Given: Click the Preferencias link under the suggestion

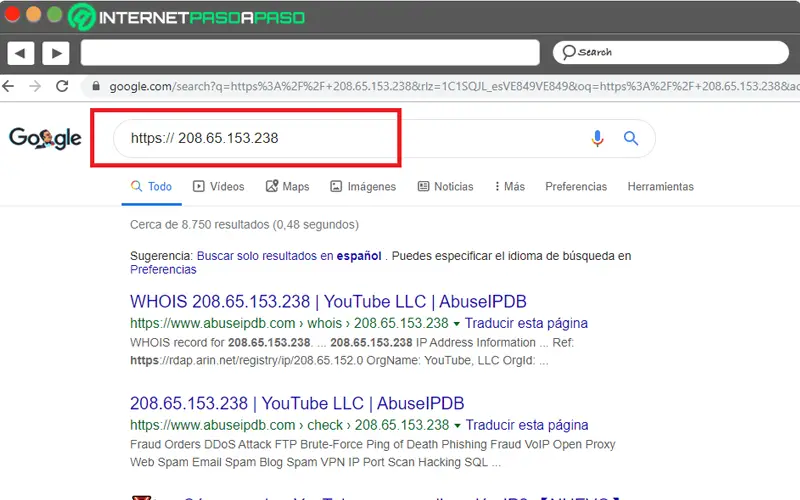Looking at the screenshot, I should (x=163, y=269).
